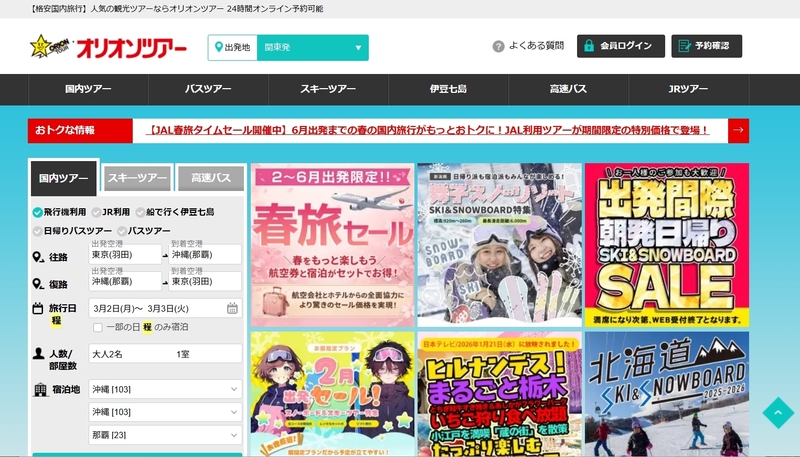Open the 北海道 SKI&SNOWBOARD banner
Image resolution: width=800 pixels, height=457 pixels.
pyautogui.click(x=667, y=394)
